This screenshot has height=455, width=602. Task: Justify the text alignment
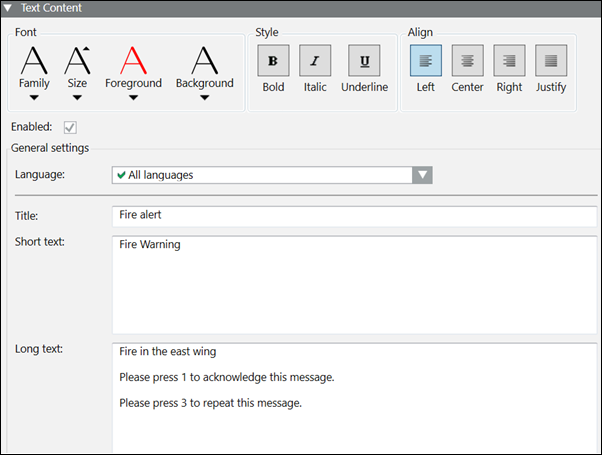pos(551,61)
